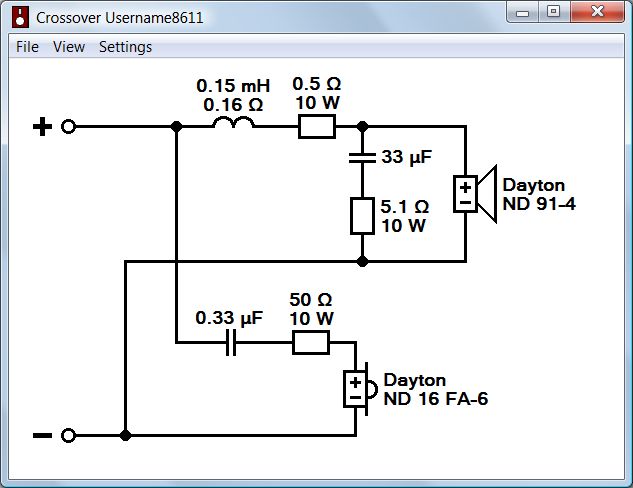633x488 pixels.
Task: Click junction node above 33 µF capacitor
Action: [x=363, y=126]
